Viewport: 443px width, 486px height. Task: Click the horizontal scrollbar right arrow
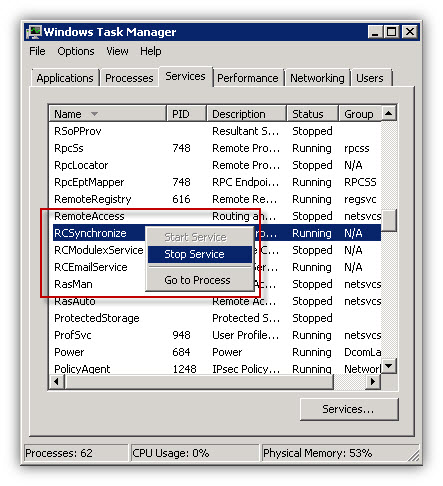click(x=373, y=381)
